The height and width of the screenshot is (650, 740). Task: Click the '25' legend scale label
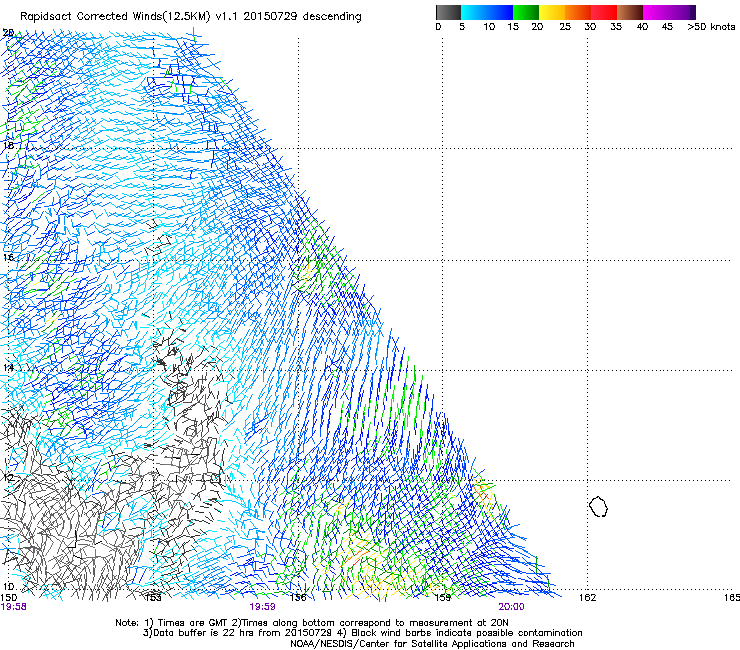pos(565,27)
